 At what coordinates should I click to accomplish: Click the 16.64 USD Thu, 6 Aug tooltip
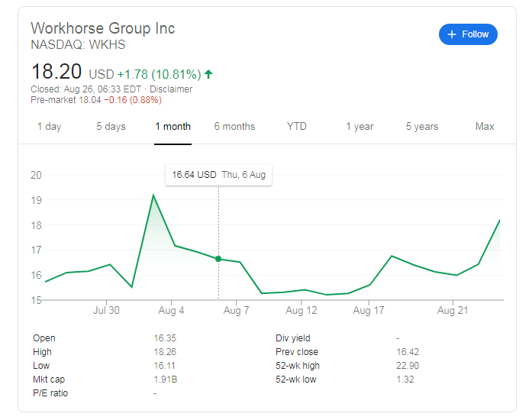[218, 175]
